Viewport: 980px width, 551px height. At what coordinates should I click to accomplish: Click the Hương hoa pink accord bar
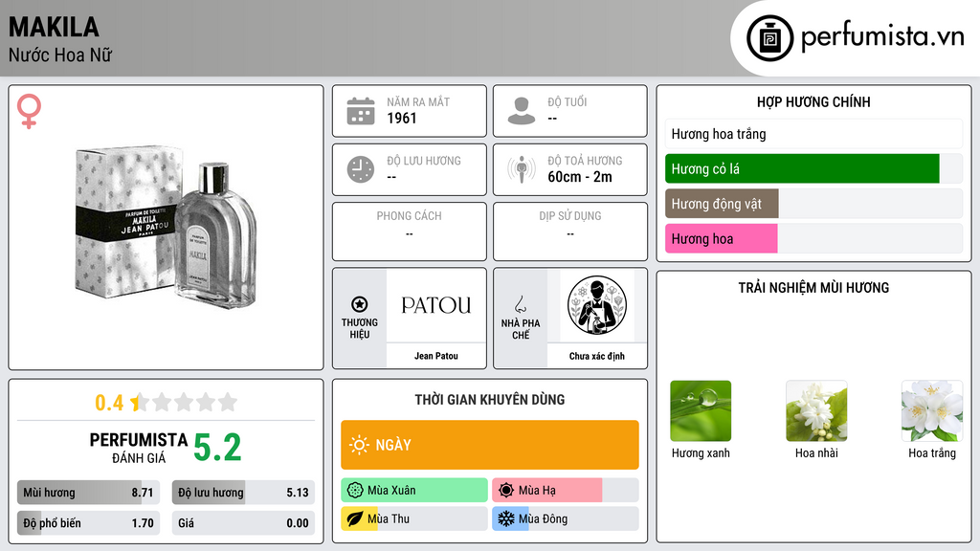[813, 238]
